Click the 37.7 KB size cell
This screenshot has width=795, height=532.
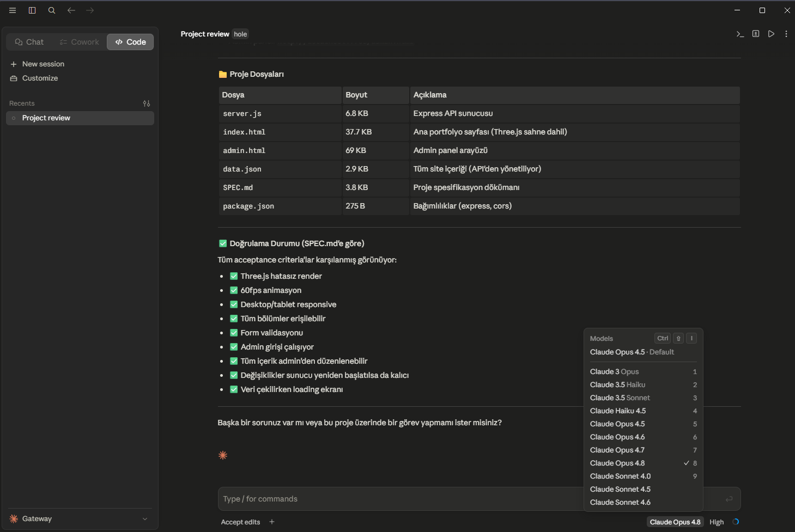tap(359, 132)
